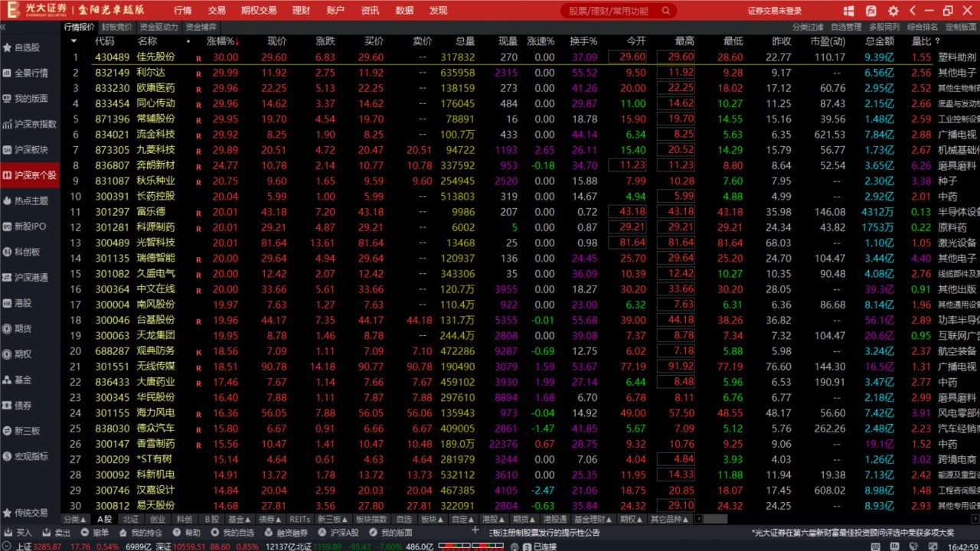Click 撤单 in the bottom toolbar
Image resolution: width=980 pixels, height=551 pixels.
click(x=95, y=533)
